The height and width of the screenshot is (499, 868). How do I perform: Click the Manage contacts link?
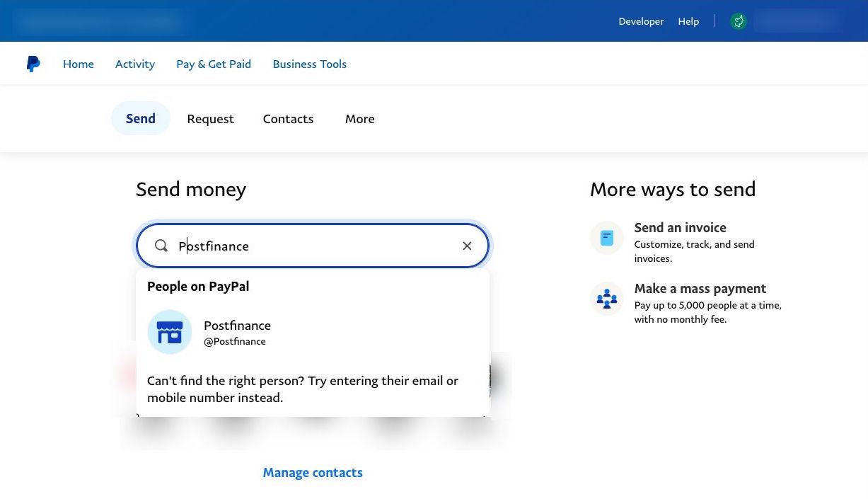point(313,472)
